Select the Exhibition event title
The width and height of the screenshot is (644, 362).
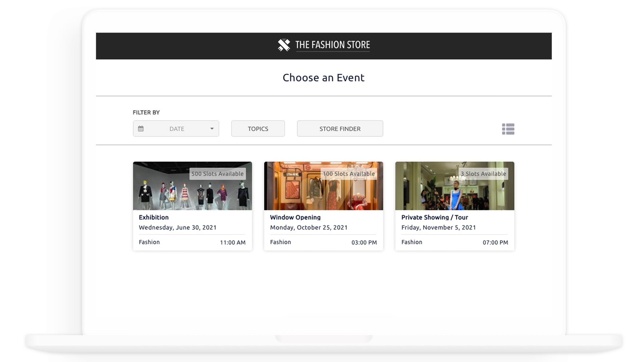click(154, 217)
